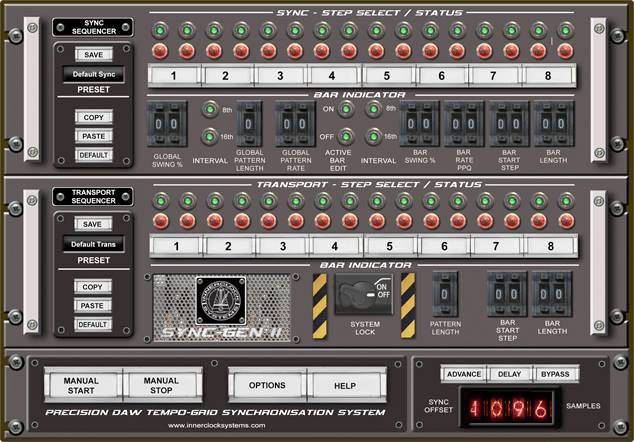Reset Sync sequencer with DEFAULT button
Image resolution: width=634 pixels, height=442 pixels.
point(93,155)
